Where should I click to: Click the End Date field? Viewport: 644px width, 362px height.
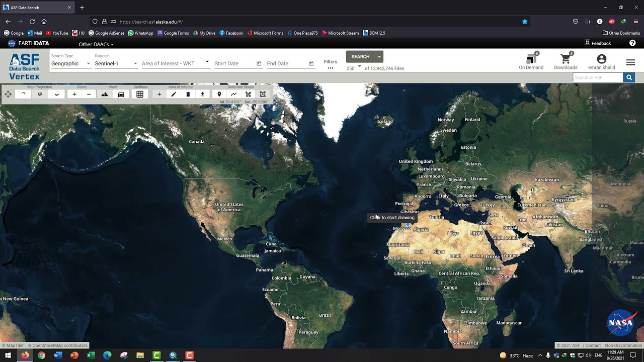286,63
